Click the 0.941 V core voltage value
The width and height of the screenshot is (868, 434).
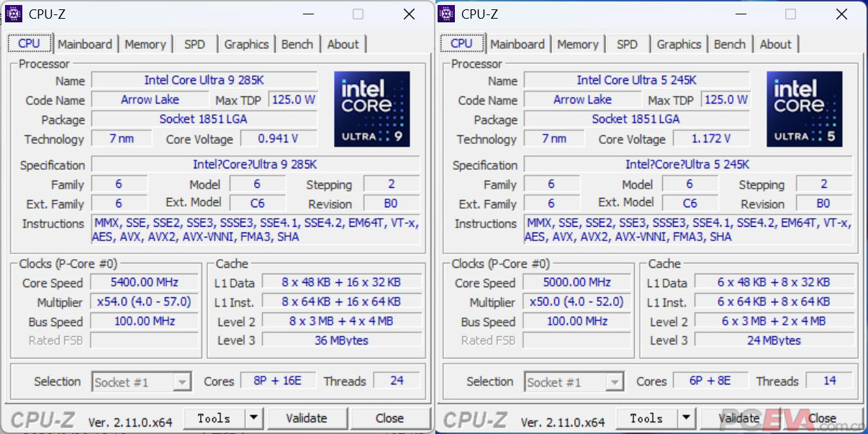point(279,138)
